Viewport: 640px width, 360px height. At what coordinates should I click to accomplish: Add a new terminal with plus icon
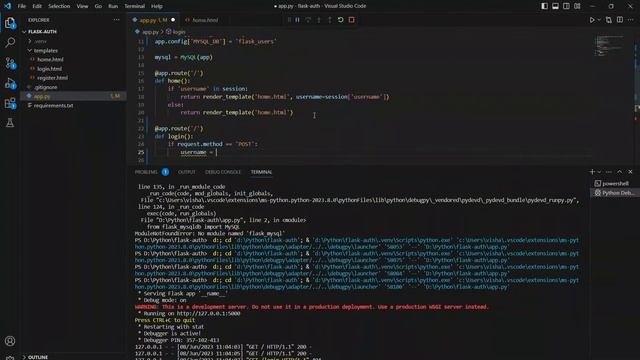592,172
